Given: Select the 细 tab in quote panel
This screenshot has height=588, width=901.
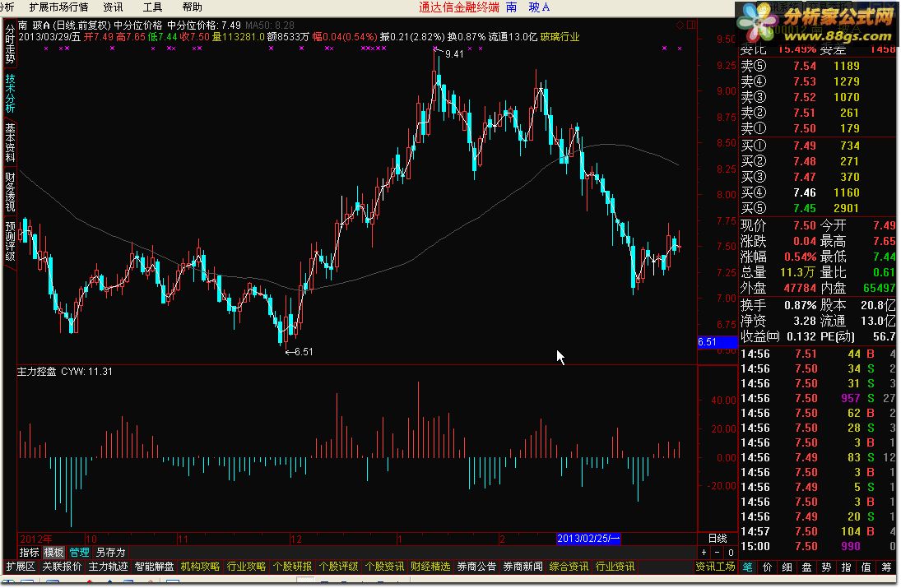Looking at the screenshot, I should tap(787, 567).
